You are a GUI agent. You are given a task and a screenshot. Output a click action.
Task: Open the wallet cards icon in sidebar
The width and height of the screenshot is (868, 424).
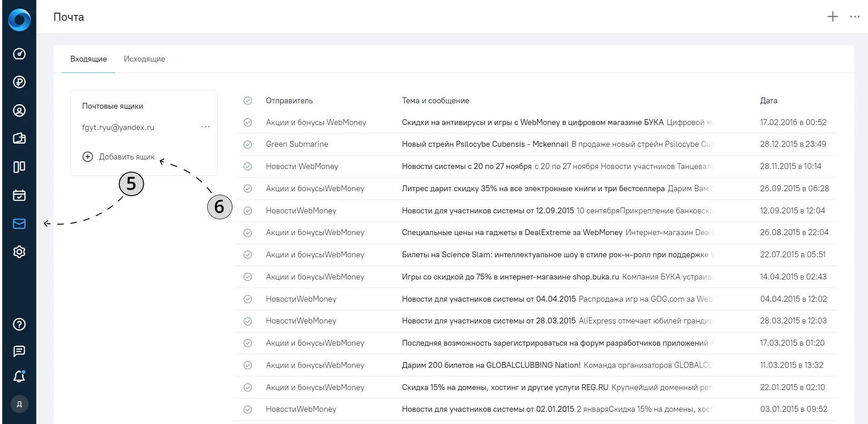click(19, 139)
